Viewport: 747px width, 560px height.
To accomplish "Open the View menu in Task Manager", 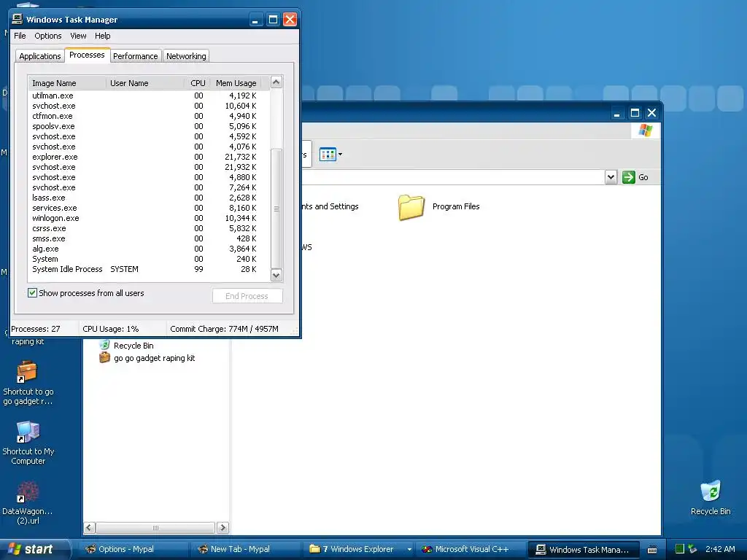I will point(78,36).
